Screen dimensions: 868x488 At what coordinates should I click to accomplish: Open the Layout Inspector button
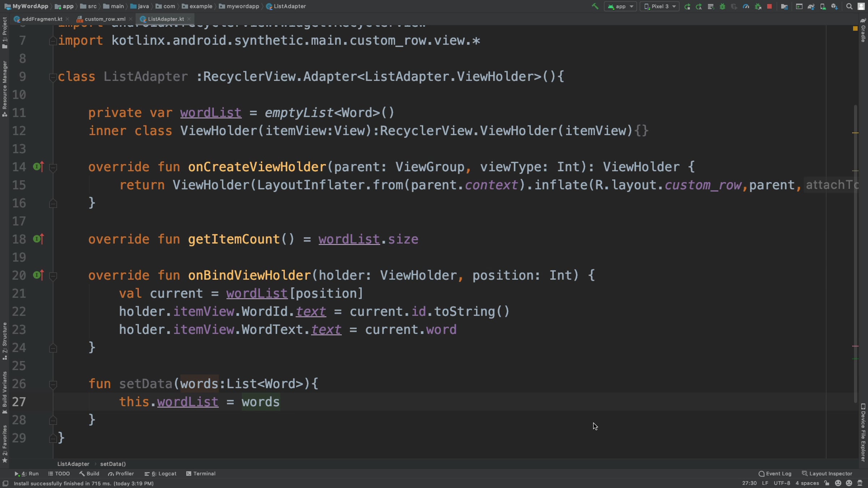point(827,474)
